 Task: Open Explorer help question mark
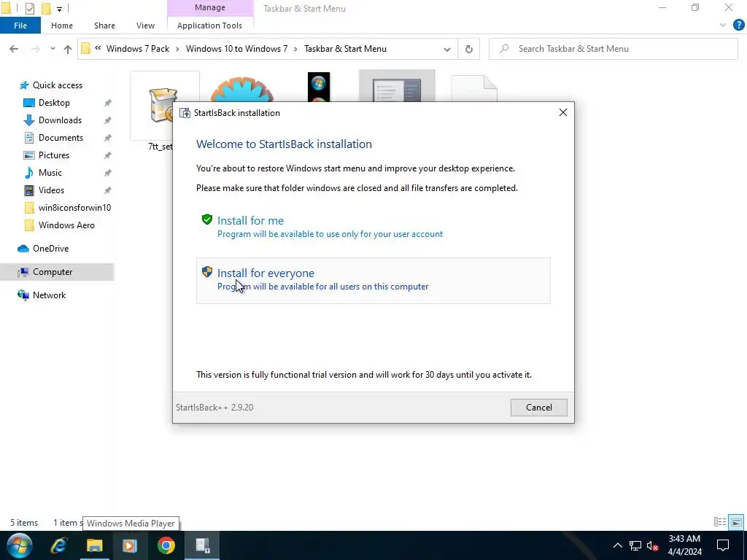pos(738,26)
